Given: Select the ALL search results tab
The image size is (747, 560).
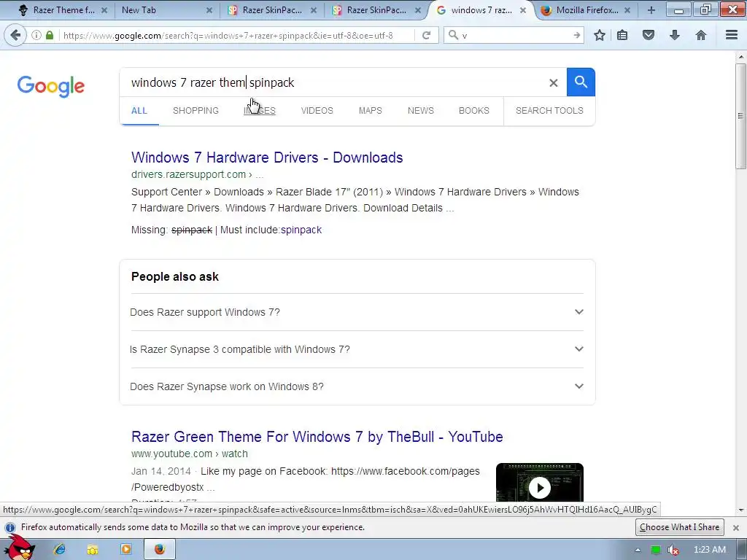Looking at the screenshot, I should (139, 111).
